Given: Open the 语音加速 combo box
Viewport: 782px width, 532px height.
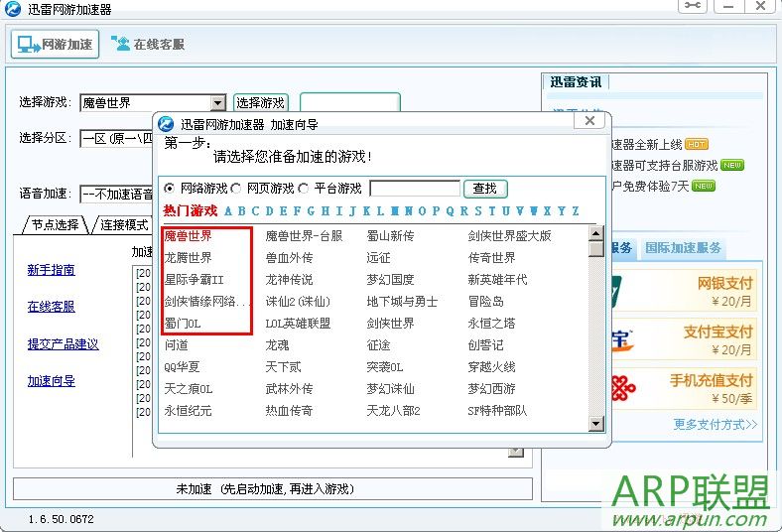Looking at the screenshot, I should [x=117, y=194].
